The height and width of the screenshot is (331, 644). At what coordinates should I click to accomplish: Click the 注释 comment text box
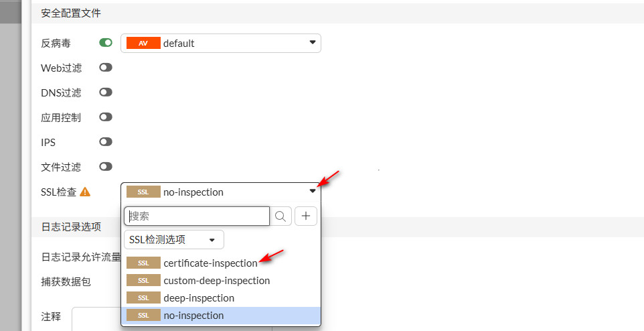click(x=172, y=319)
